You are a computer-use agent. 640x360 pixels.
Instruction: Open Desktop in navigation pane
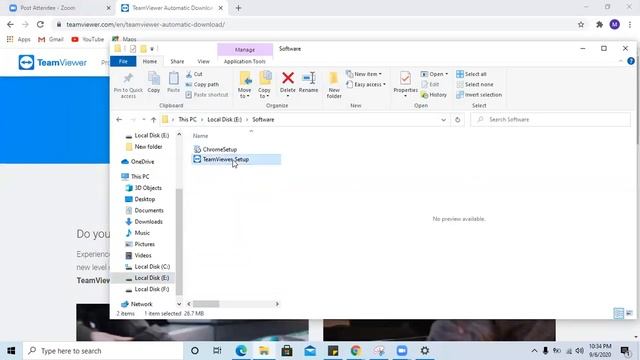click(140, 199)
